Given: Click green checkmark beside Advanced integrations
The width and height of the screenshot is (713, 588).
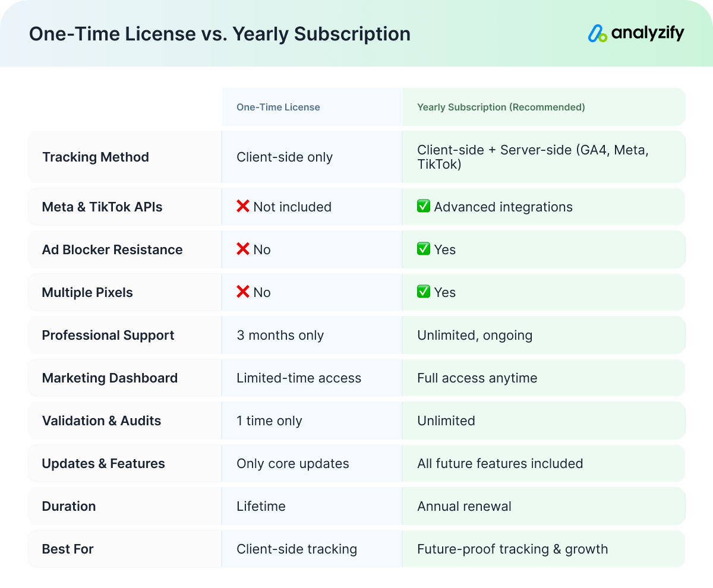Looking at the screenshot, I should click(x=424, y=207).
